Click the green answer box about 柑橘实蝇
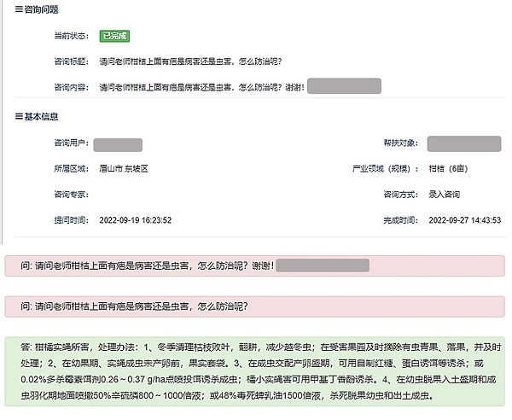 256,371
